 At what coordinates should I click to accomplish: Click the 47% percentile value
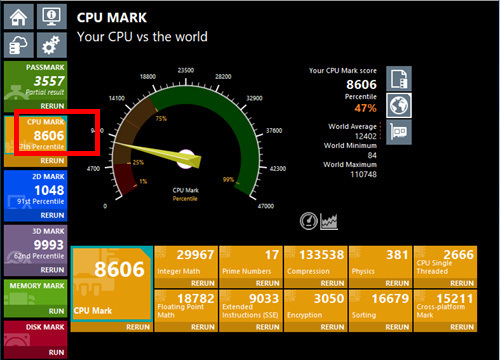coord(366,108)
